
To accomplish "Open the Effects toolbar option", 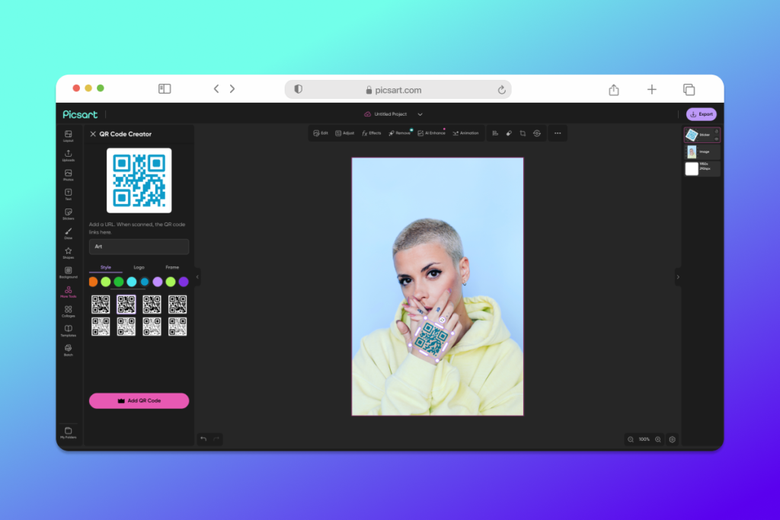I will tap(371, 133).
